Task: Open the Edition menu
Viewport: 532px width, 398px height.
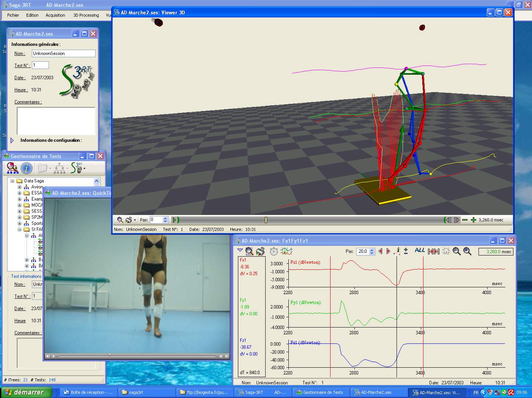Action: tap(32, 15)
